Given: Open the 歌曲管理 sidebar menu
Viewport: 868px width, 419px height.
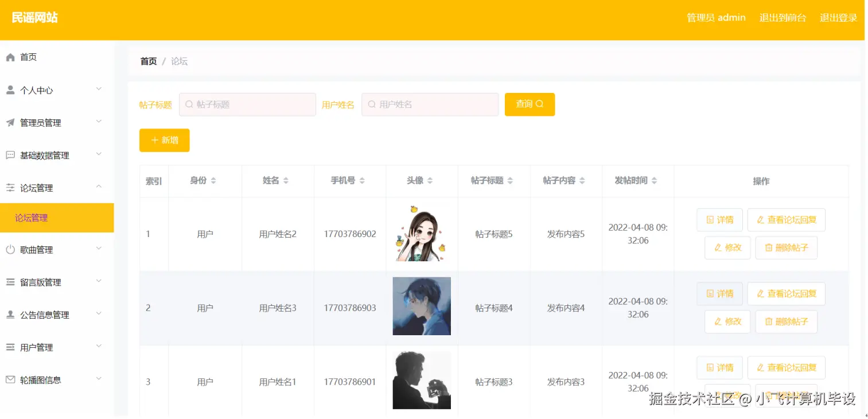Looking at the screenshot, I should coord(57,250).
